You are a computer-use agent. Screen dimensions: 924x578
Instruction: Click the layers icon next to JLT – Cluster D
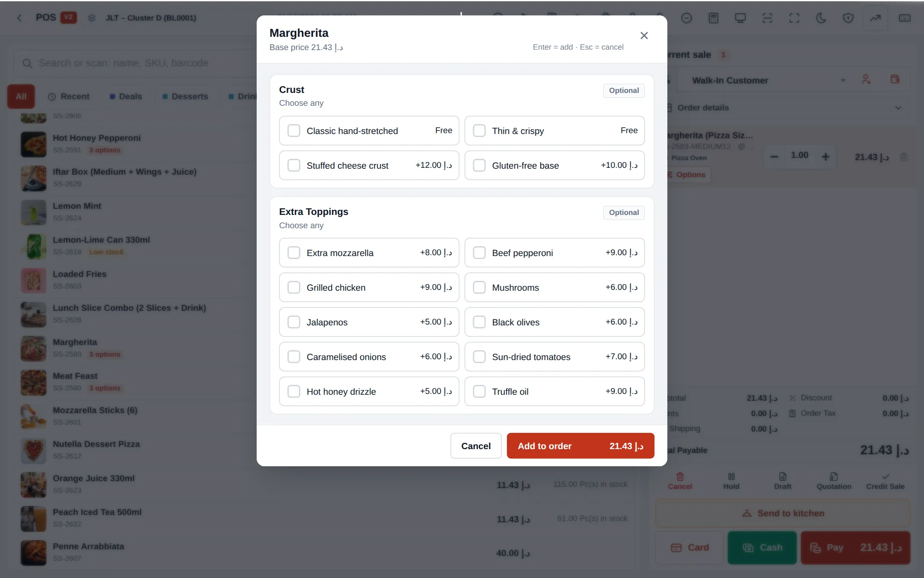point(92,18)
